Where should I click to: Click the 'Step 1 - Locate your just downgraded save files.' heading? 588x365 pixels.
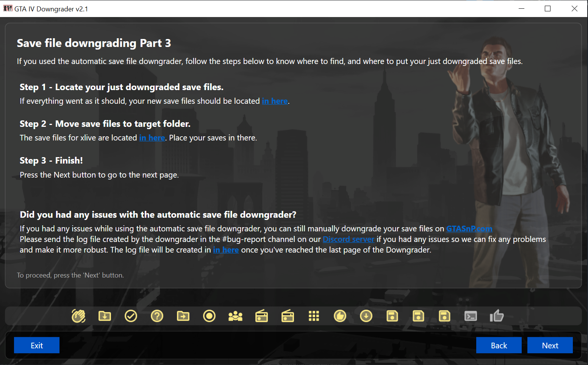[x=122, y=87]
